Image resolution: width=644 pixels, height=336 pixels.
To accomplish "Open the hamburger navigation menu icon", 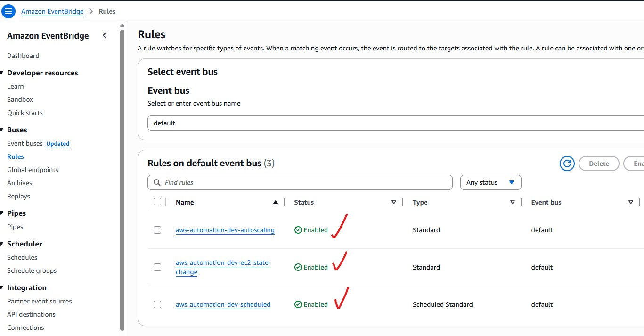I will coord(8,11).
